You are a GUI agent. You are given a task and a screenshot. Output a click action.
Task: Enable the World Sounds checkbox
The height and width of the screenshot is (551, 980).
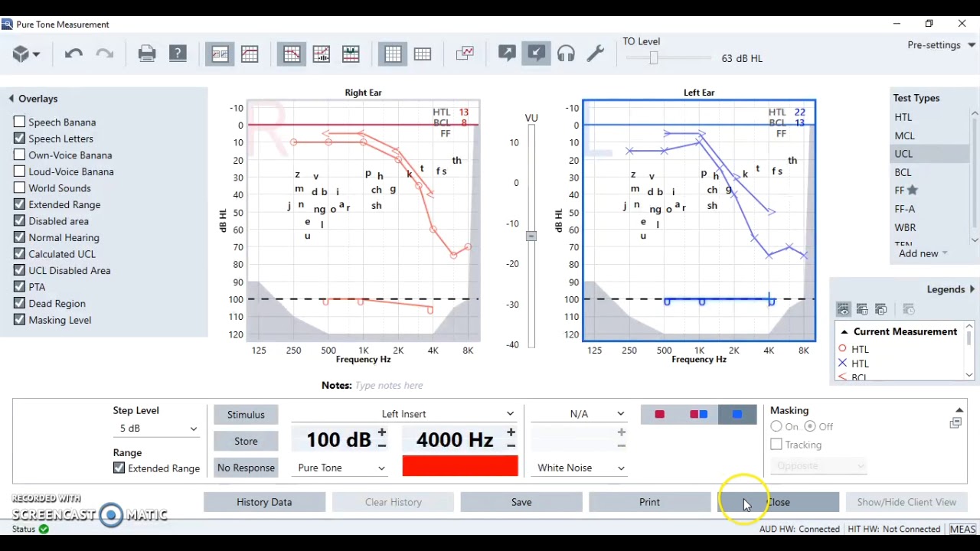coord(20,187)
